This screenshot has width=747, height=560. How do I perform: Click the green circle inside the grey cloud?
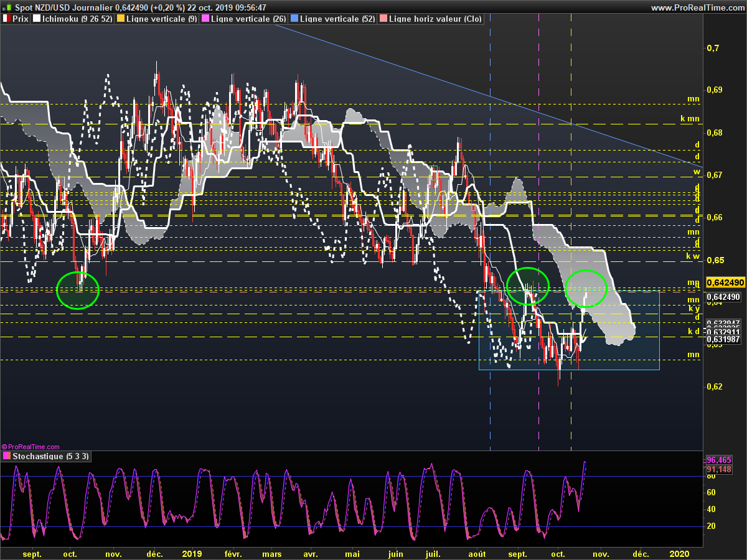tap(586, 288)
